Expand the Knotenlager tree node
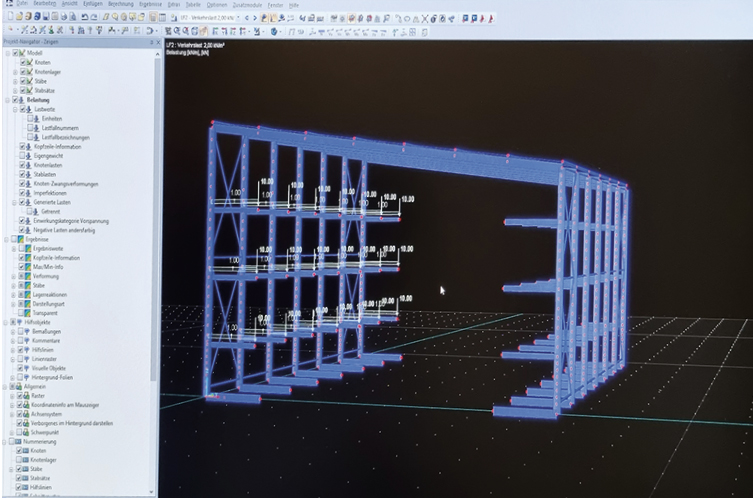The image size is (753, 498). [14, 71]
